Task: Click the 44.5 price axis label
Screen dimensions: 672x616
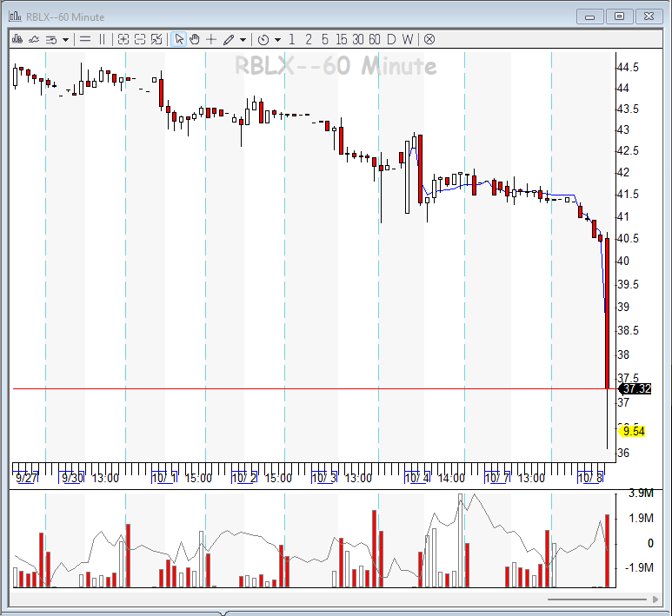Action: 628,67
